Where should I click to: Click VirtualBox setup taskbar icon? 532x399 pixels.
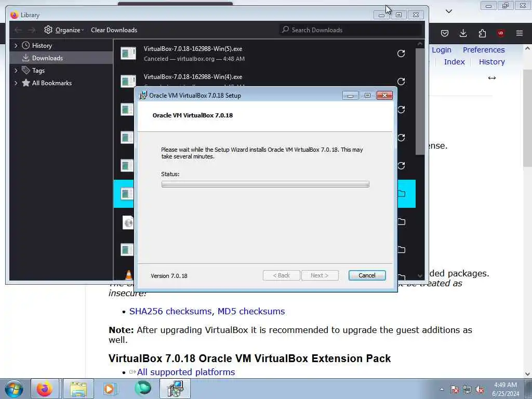[176, 389]
